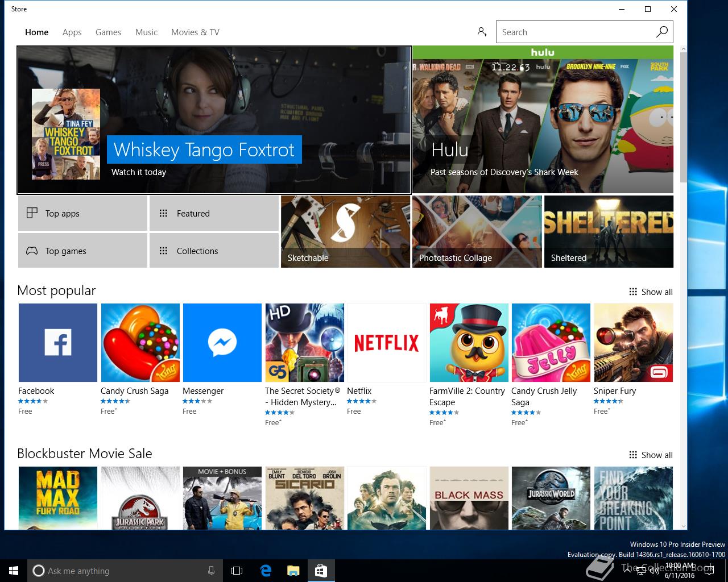This screenshot has height=582, width=728.
Task: Open the Top games button
Action: pos(82,251)
